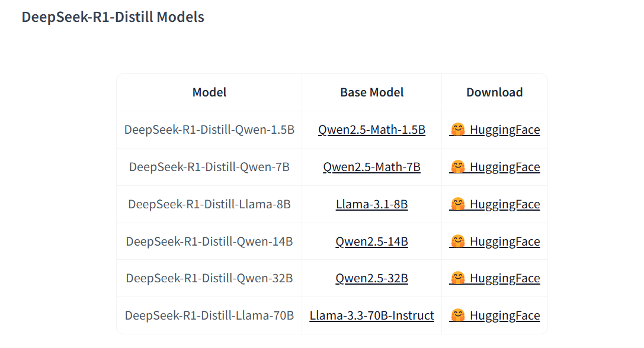Select the DeepSeek-R1-Distill-Qwen-1.5B model name text

[209, 130]
